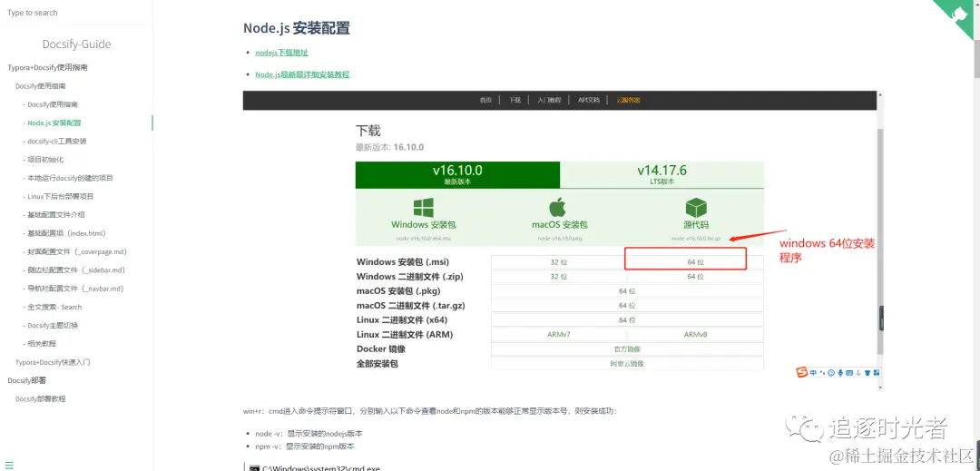Click the Node.js 安装配置 page heading

point(296,28)
